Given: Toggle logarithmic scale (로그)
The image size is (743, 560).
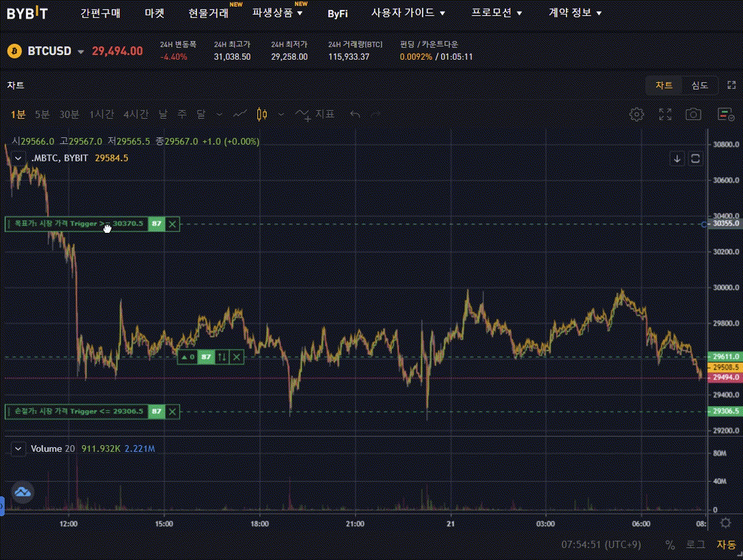Looking at the screenshot, I should click(x=696, y=544).
